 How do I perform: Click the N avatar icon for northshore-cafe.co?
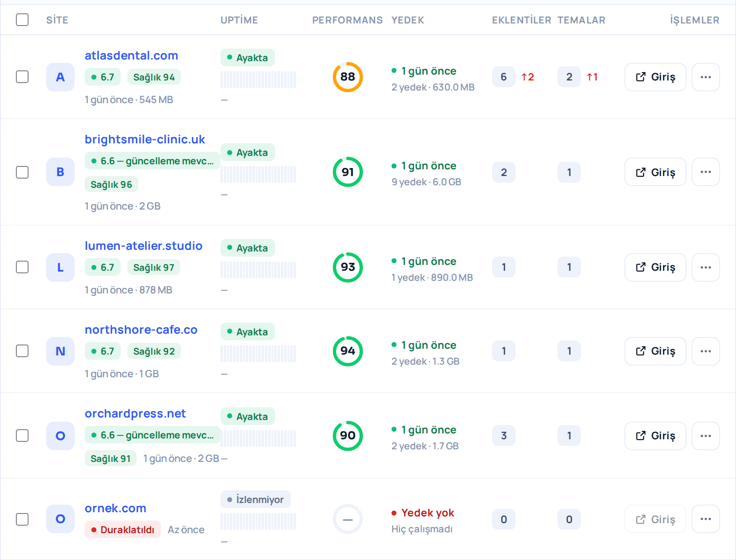(x=60, y=351)
